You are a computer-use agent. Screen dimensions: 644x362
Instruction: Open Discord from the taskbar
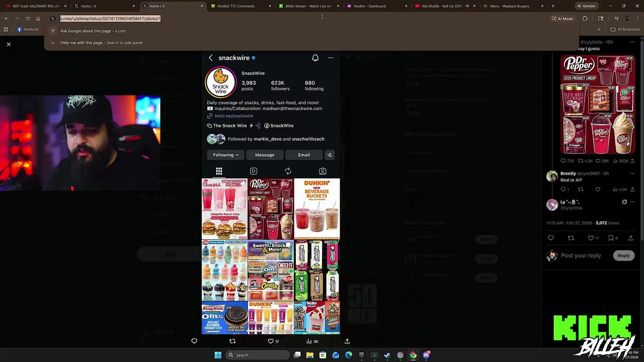tap(426, 355)
